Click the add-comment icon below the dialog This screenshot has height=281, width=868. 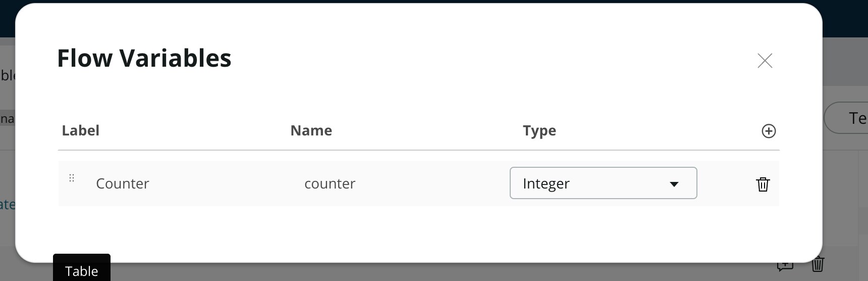[x=785, y=265]
